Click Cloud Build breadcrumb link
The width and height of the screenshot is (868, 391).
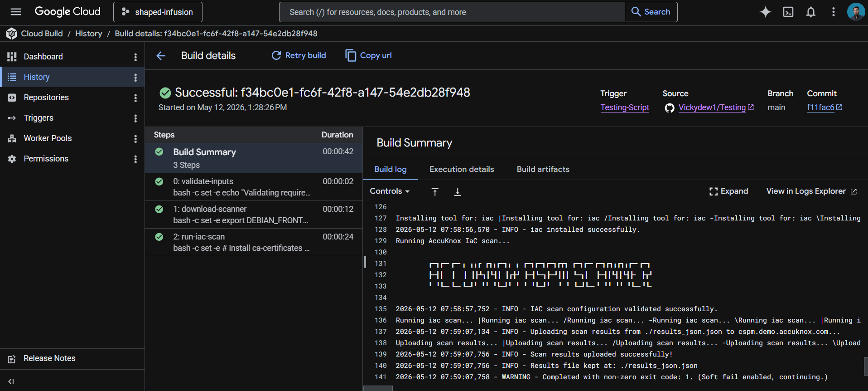coord(42,34)
